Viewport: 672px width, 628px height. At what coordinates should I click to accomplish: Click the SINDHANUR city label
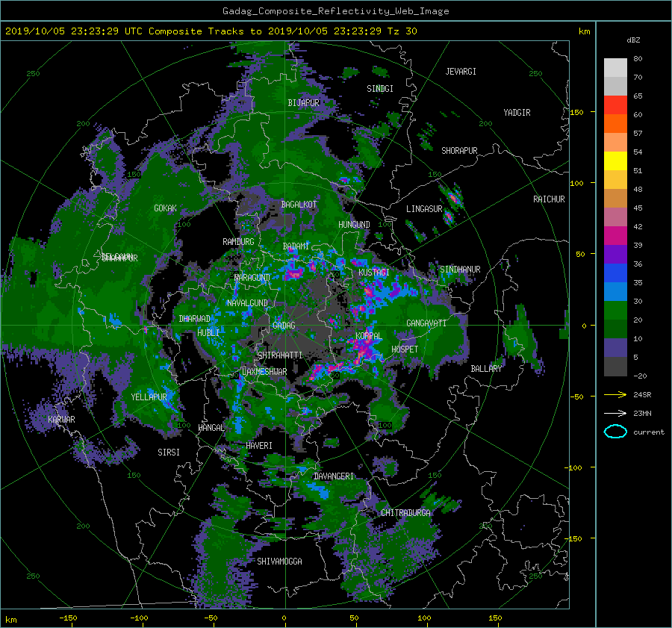[460, 270]
